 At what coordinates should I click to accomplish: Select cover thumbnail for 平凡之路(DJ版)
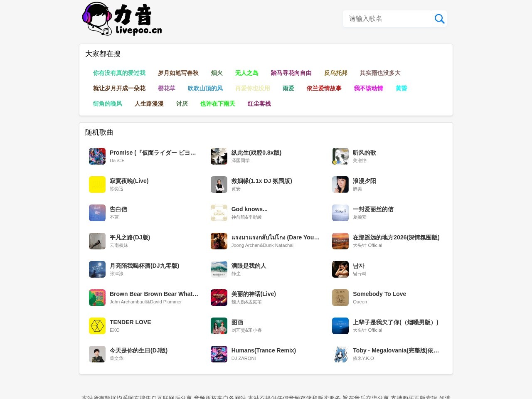tap(97, 241)
